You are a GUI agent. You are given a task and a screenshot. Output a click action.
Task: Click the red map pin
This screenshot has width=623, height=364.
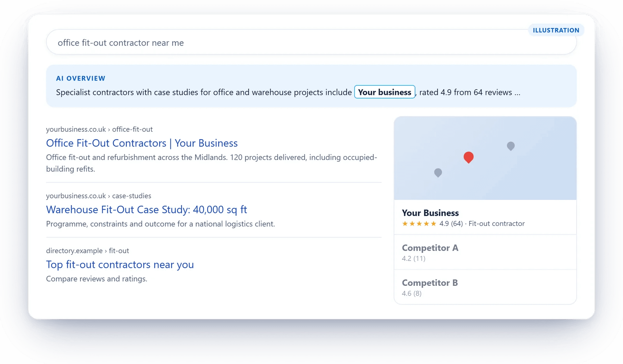coord(468,157)
